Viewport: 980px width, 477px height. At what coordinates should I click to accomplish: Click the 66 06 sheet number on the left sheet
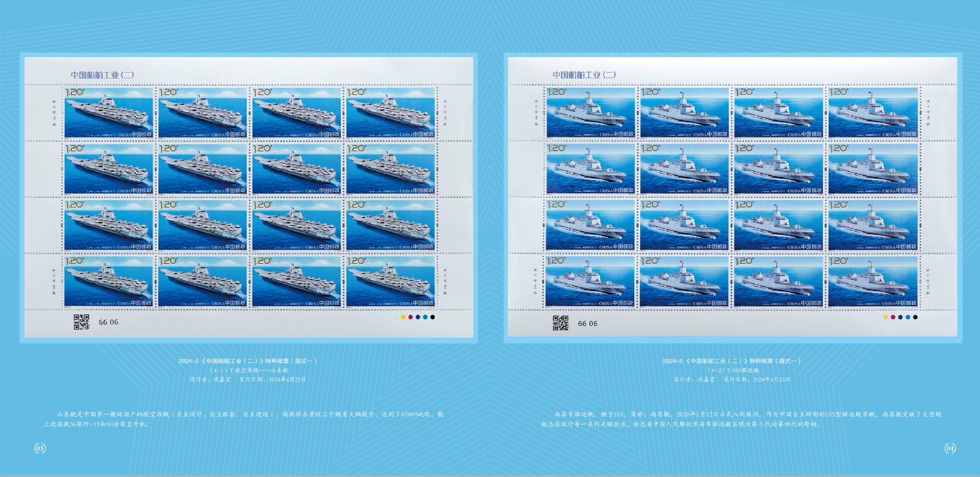coord(108,322)
